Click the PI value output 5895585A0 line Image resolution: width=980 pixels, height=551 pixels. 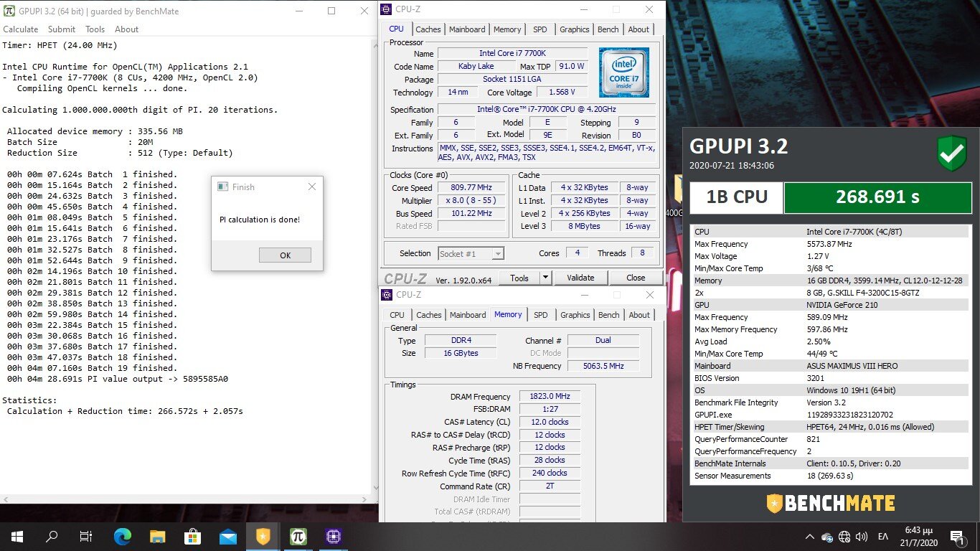click(118, 379)
